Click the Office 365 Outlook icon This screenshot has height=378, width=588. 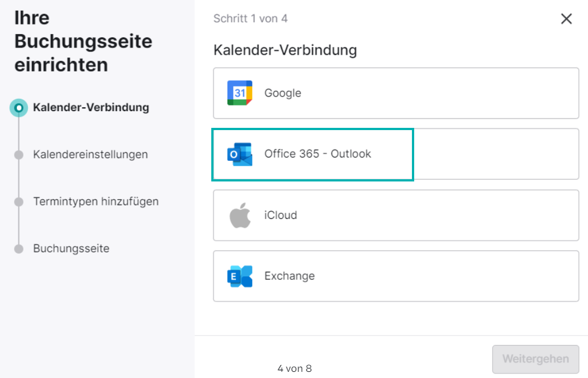point(240,154)
